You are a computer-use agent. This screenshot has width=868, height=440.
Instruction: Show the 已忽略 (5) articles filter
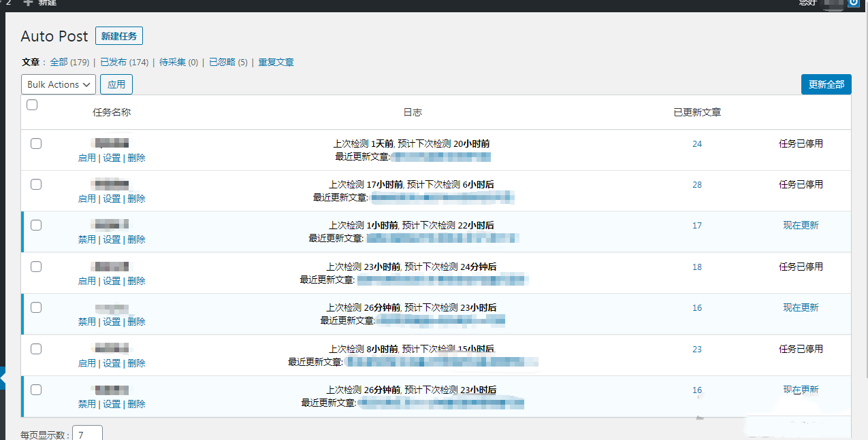pos(228,62)
